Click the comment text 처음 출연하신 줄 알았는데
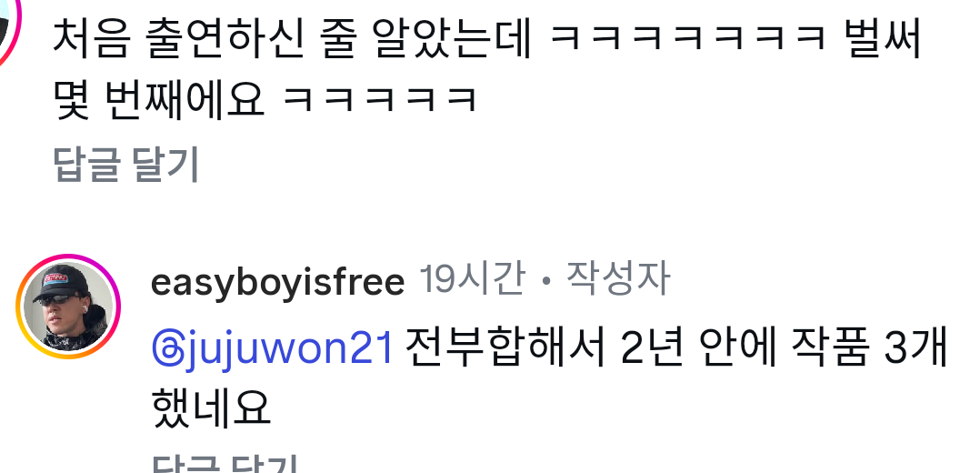 [x=291, y=40]
